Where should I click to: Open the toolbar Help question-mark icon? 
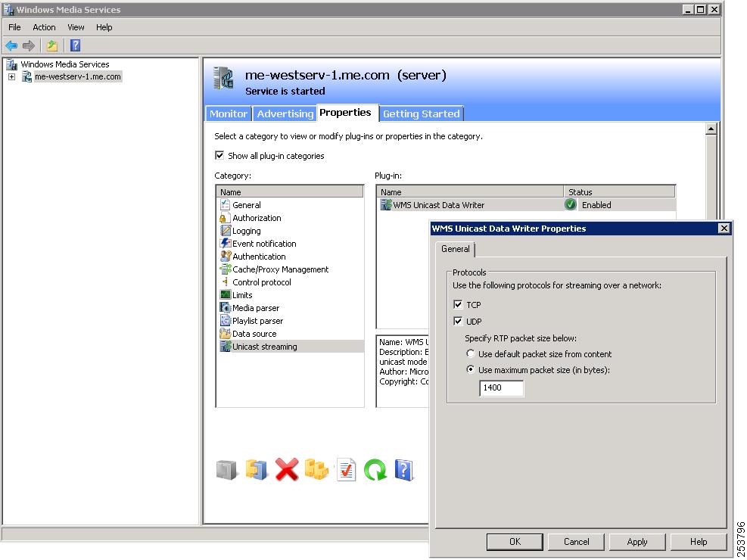(75, 45)
